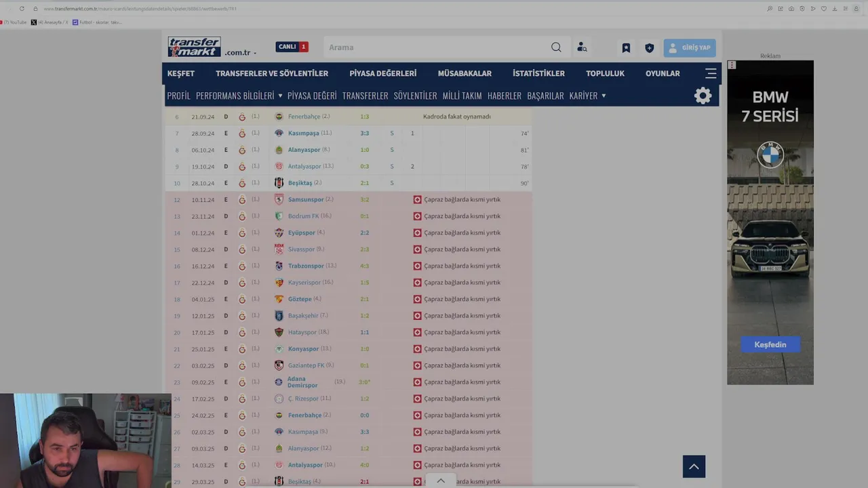Click the Samsunspor club crest icon

tap(279, 200)
